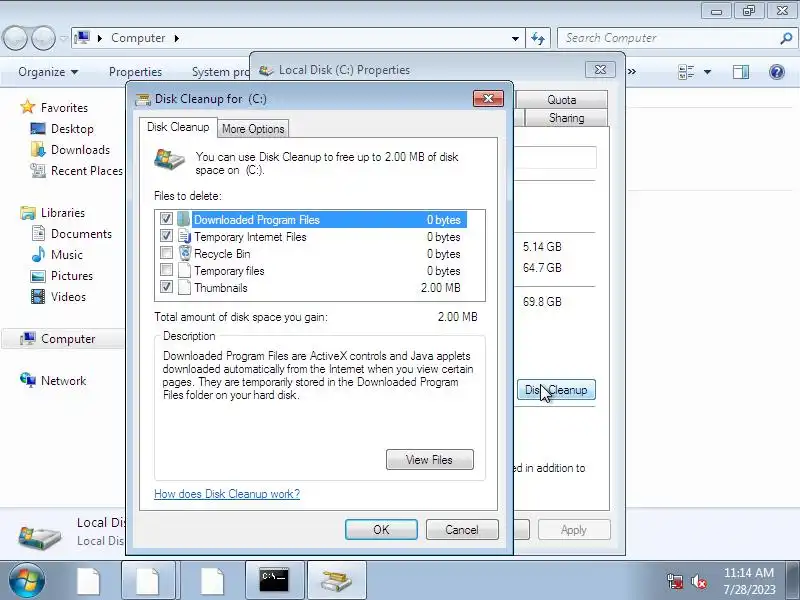Click the search magnifier icon
The height and width of the screenshot is (600, 800).
click(x=786, y=38)
